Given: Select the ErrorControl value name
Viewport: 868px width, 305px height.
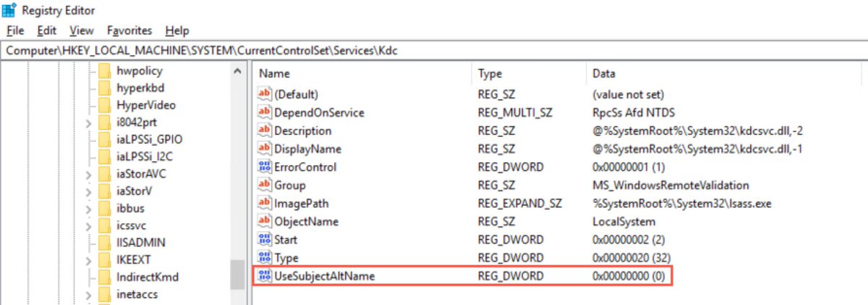Looking at the screenshot, I should 305,167.
